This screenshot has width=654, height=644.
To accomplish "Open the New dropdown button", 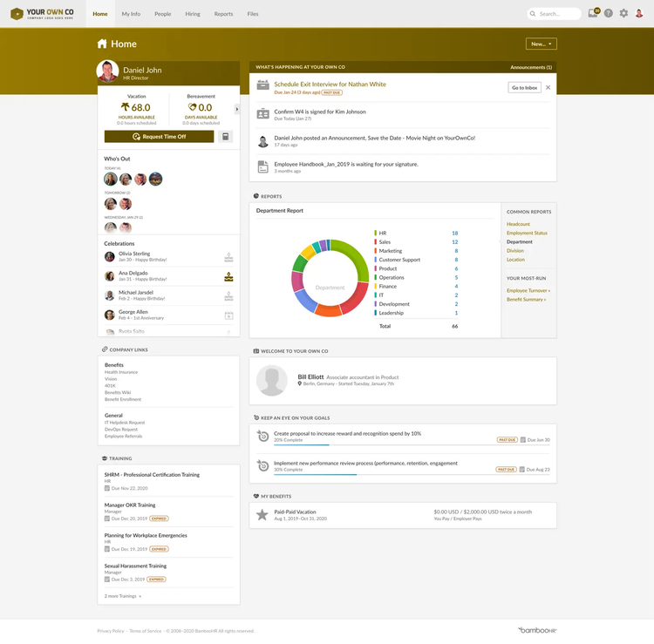I will (541, 44).
